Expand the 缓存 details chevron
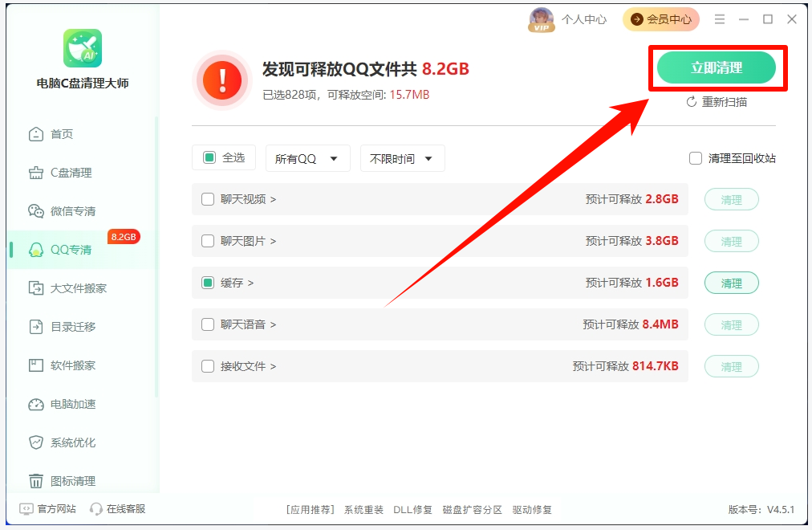 tap(250, 283)
